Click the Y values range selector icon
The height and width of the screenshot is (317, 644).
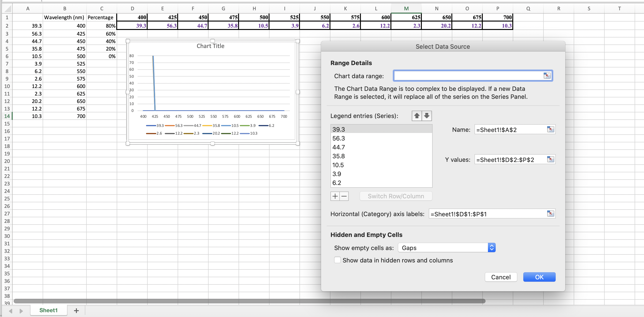point(550,159)
